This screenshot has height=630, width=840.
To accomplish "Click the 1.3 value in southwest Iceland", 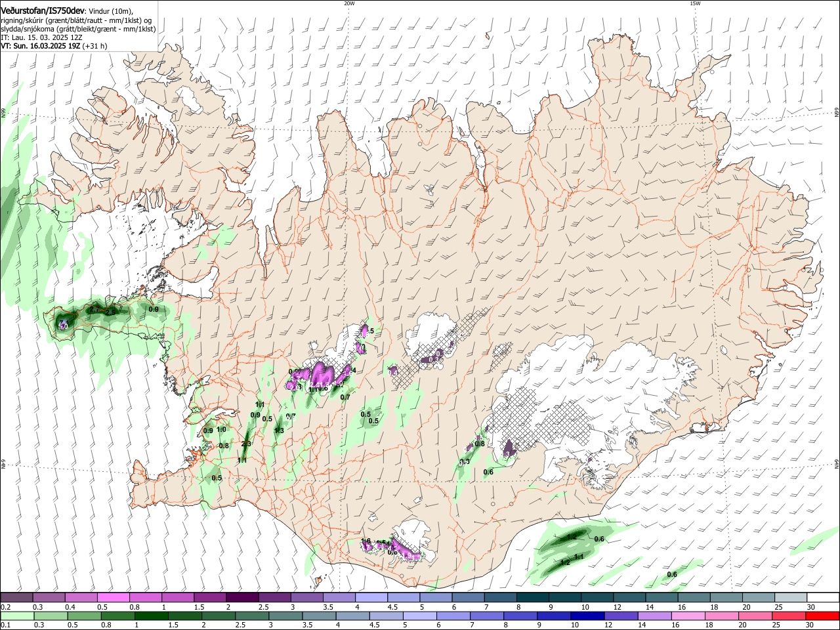I will click(279, 430).
